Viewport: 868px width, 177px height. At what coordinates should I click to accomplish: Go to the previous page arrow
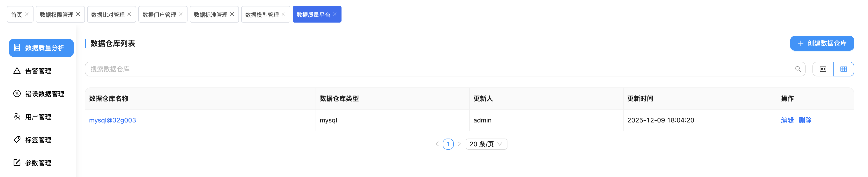point(437,144)
